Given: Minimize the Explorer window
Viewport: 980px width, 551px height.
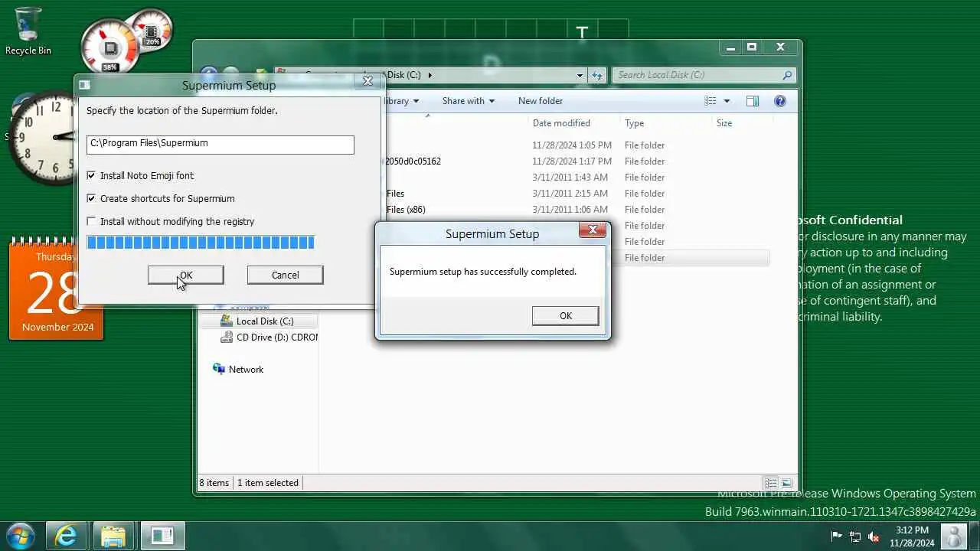Looking at the screenshot, I should (x=731, y=47).
